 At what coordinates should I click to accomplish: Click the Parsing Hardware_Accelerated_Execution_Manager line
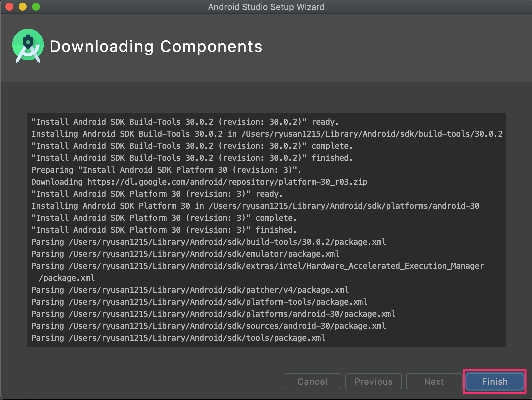click(258, 272)
